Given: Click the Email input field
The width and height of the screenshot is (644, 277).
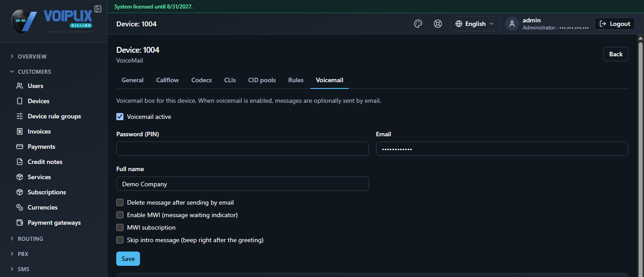Looking at the screenshot, I should pyautogui.click(x=502, y=149).
